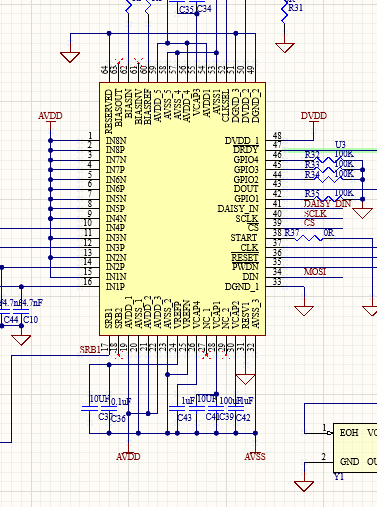Select the CLKSEL pin label
377x507 pixels.
(226, 105)
